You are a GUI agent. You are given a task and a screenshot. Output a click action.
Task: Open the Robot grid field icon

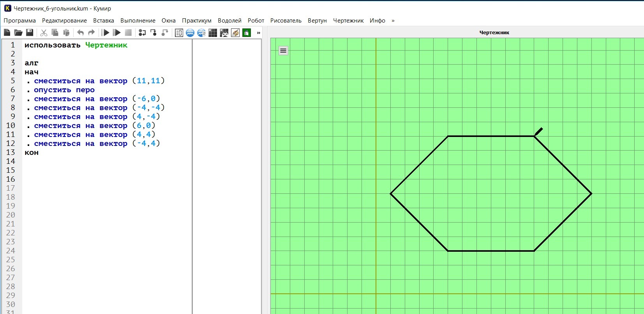[x=213, y=33]
